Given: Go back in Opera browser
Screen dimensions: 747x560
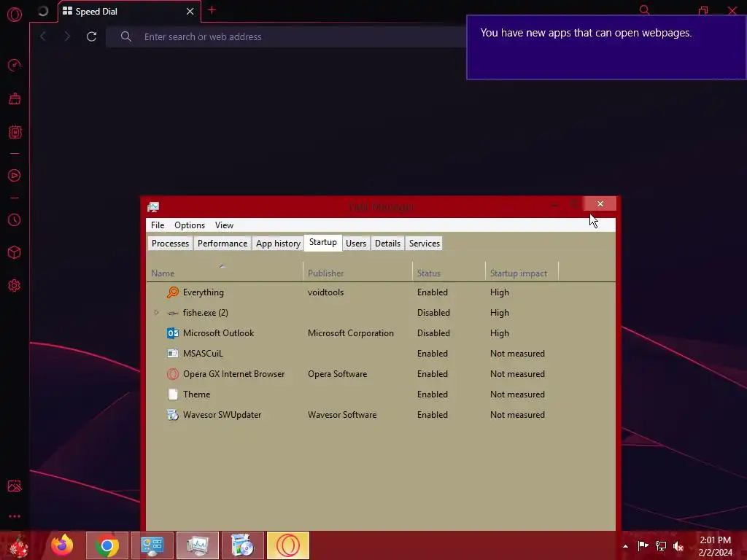Looking at the screenshot, I should click(43, 36).
